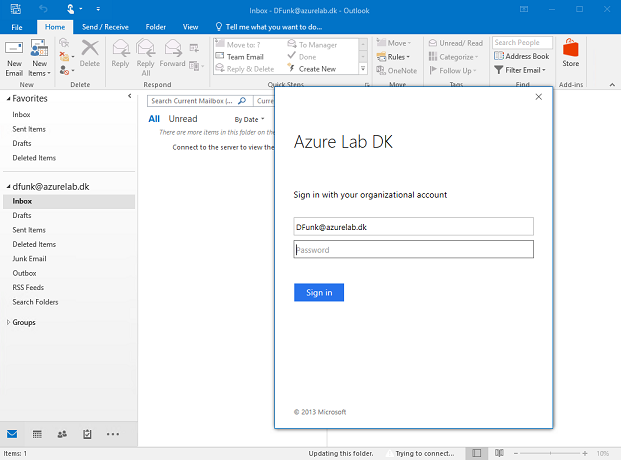Image resolution: width=621 pixels, height=460 pixels.
Task: Open the Junk Email folder
Action: (29, 259)
